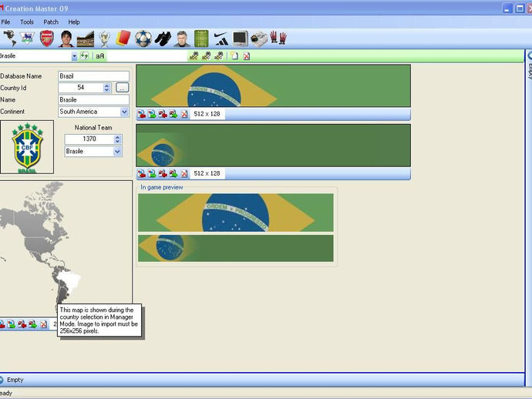Open the Referees red card icon
Screen dimensions: 532x399
pos(123,39)
